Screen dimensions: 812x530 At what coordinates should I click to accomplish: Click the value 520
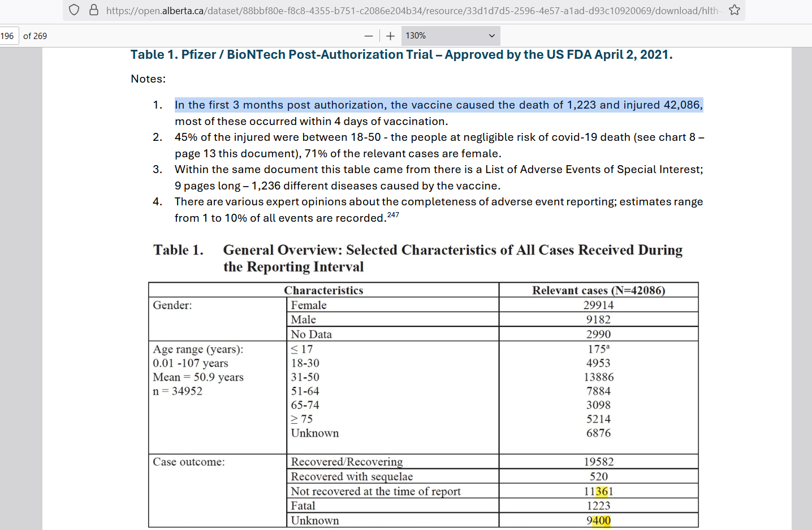pos(598,477)
